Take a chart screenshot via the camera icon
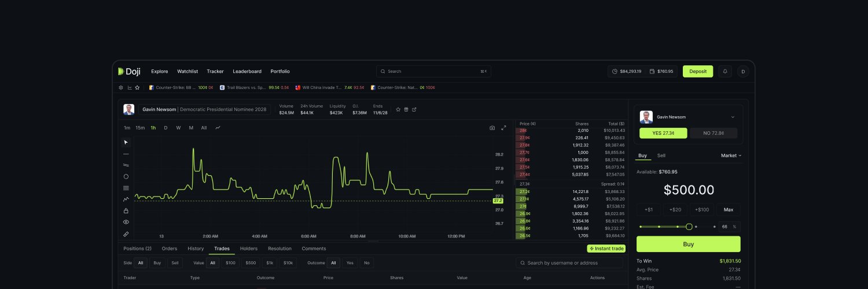 coord(492,128)
